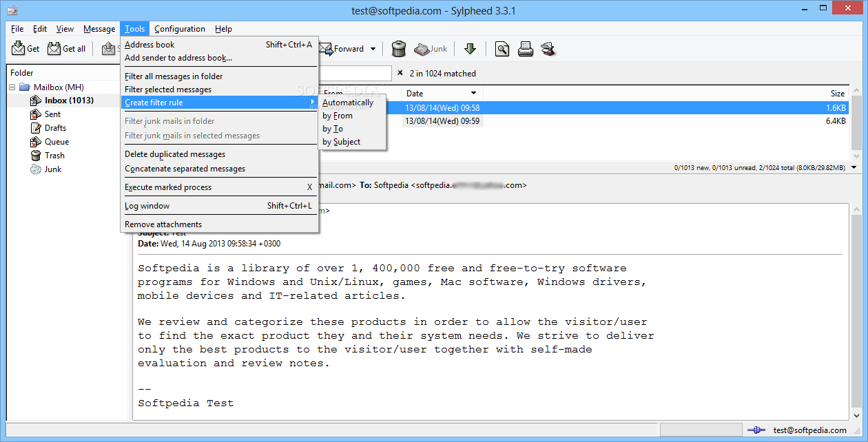Select Filter selected messages
Viewport: 868px width, 442px height.
(219, 90)
